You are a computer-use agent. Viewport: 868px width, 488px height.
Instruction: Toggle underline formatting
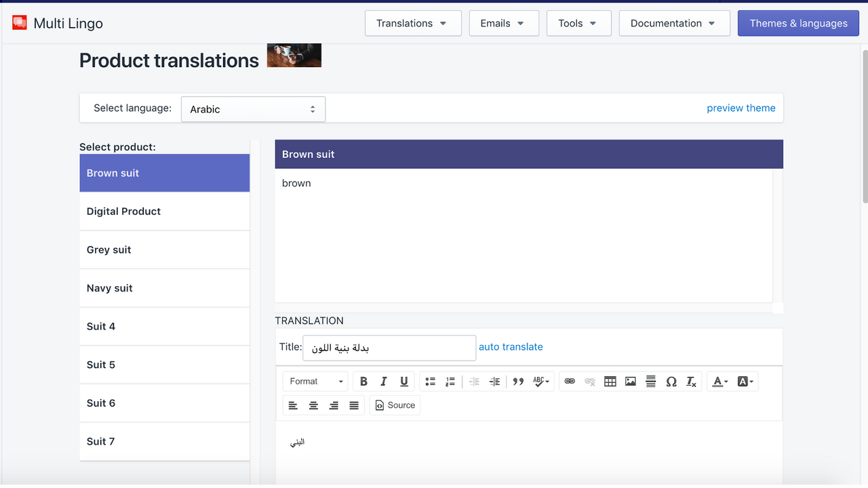(x=404, y=382)
